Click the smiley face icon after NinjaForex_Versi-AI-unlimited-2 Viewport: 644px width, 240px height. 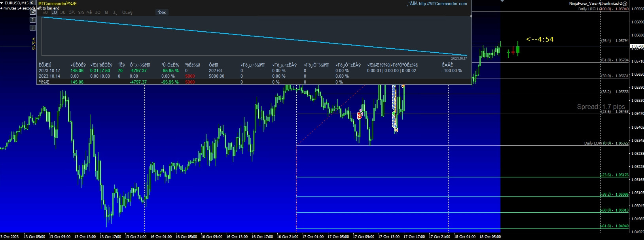click(x=625, y=4)
